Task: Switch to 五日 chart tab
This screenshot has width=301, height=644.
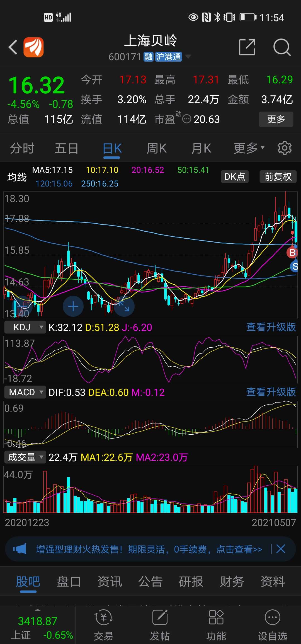Action: [x=66, y=148]
